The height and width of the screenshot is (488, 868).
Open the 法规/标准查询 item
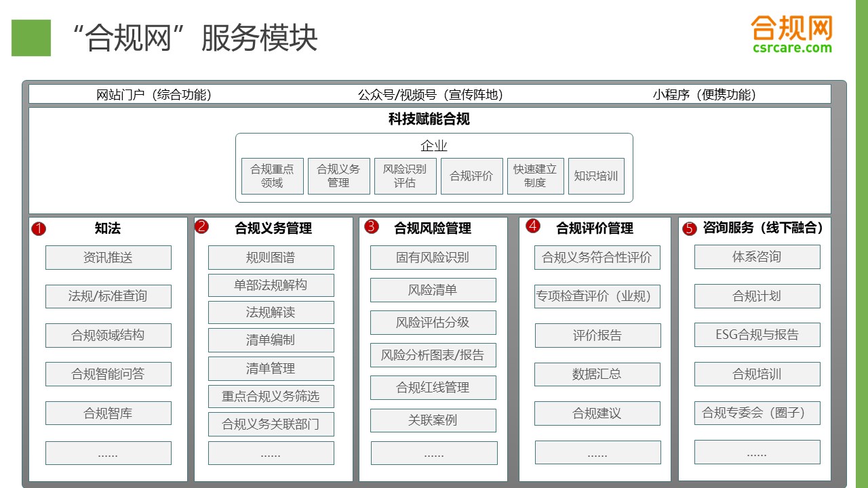point(108,296)
